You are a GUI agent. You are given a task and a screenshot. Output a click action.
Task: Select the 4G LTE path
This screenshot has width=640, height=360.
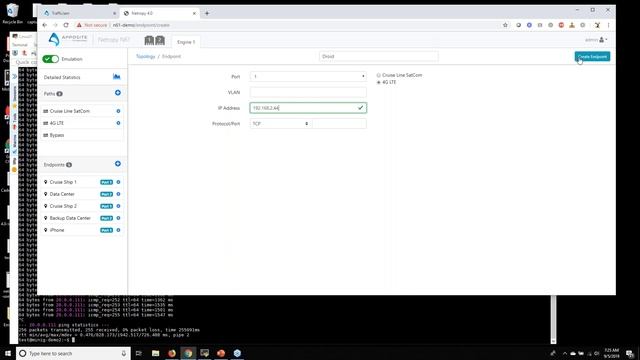point(57,123)
